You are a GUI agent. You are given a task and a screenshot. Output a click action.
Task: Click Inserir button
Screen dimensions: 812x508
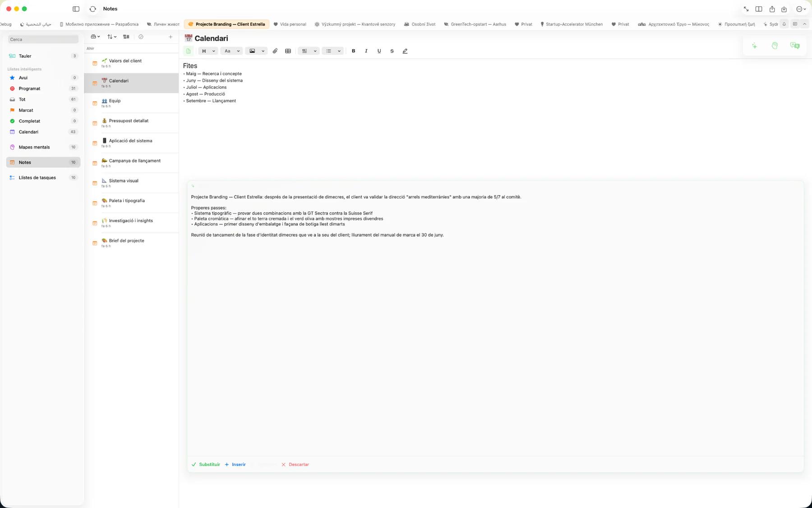click(235, 465)
